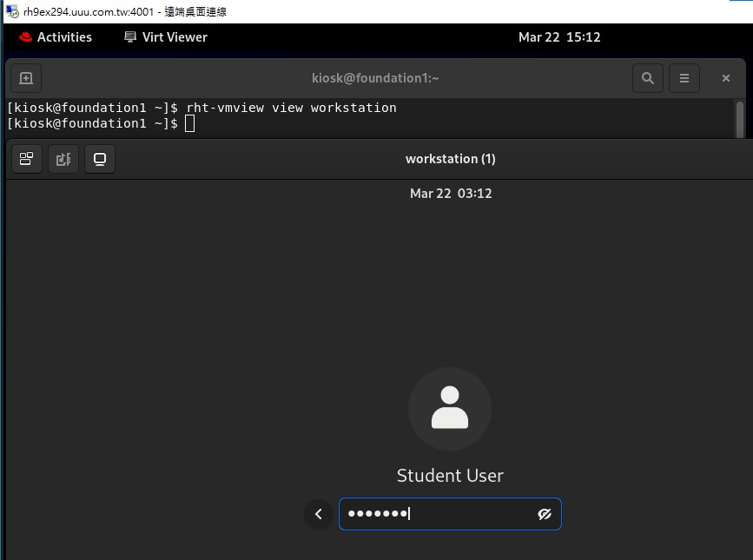The height and width of the screenshot is (560, 753).
Task: Close the kiosk@foundation1 terminal window
Action: 726,78
